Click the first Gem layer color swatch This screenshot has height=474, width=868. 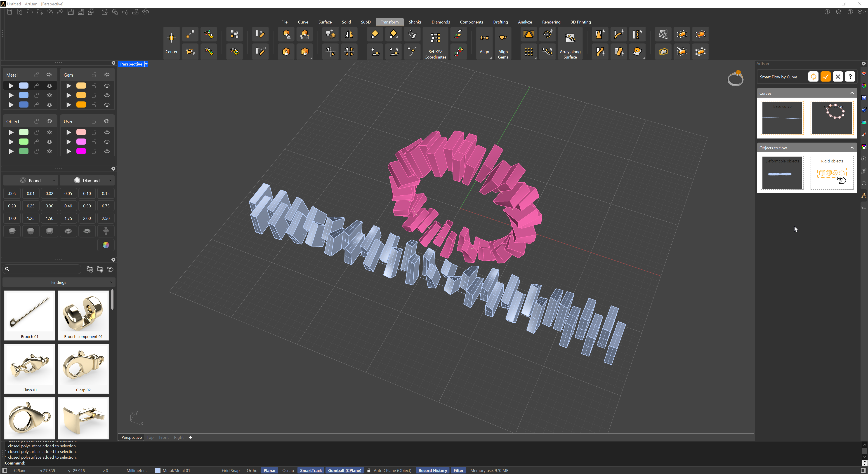(x=81, y=86)
